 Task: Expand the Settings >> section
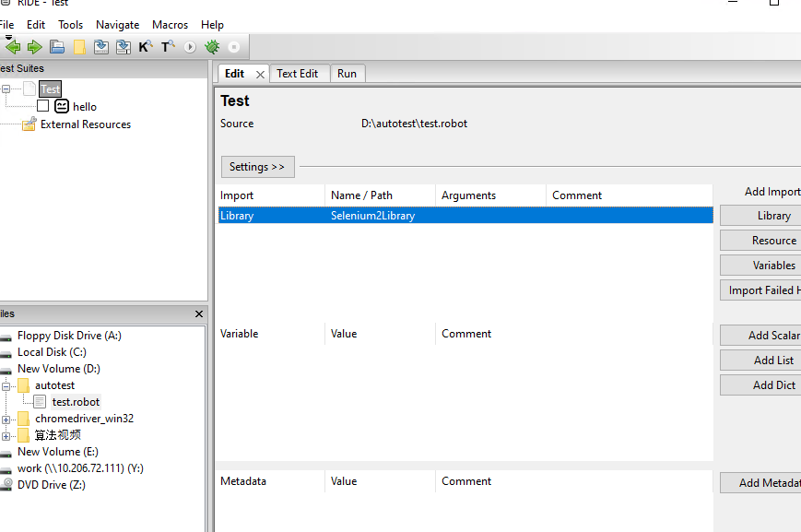[257, 167]
